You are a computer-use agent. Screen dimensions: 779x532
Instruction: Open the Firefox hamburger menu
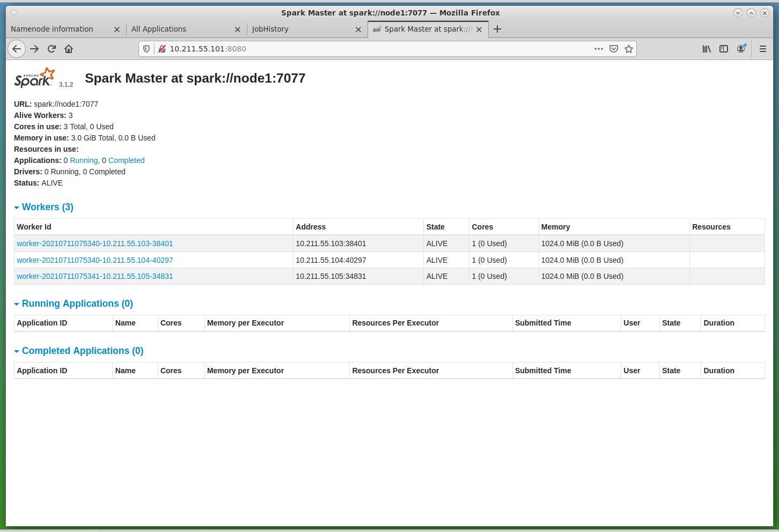click(x=762, y=49)
